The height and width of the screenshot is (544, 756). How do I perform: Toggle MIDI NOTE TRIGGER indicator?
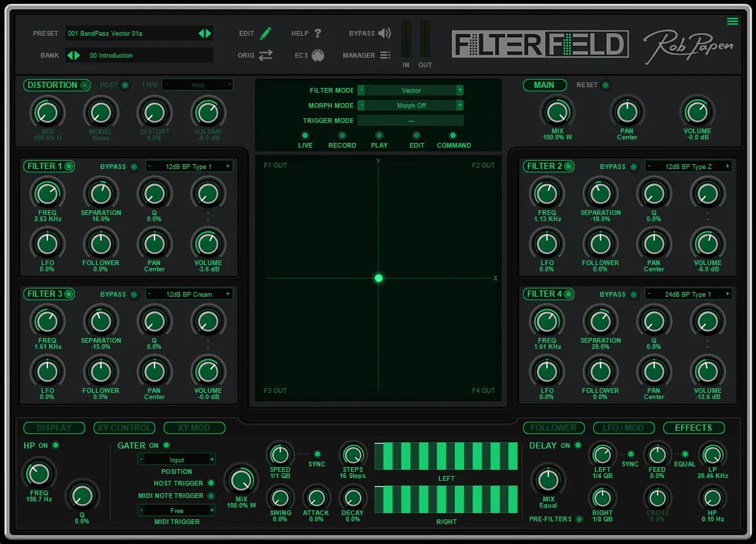(x=211, y=495)
